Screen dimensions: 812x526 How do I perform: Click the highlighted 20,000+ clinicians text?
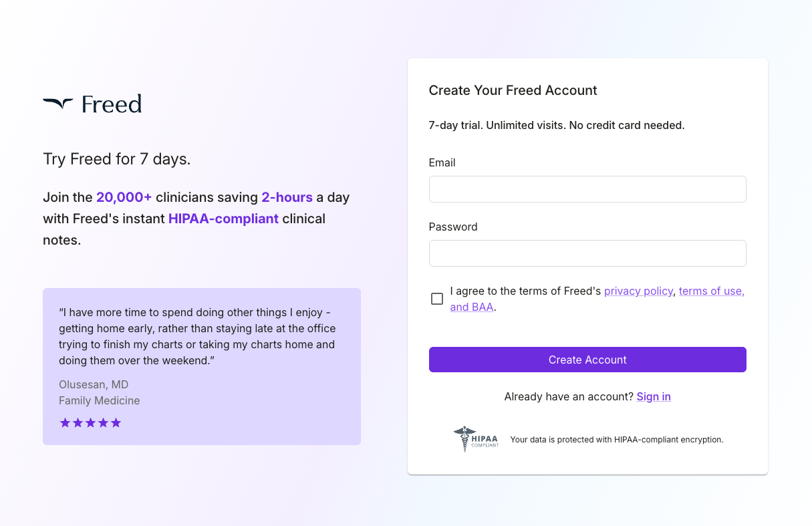click(124, 197)
